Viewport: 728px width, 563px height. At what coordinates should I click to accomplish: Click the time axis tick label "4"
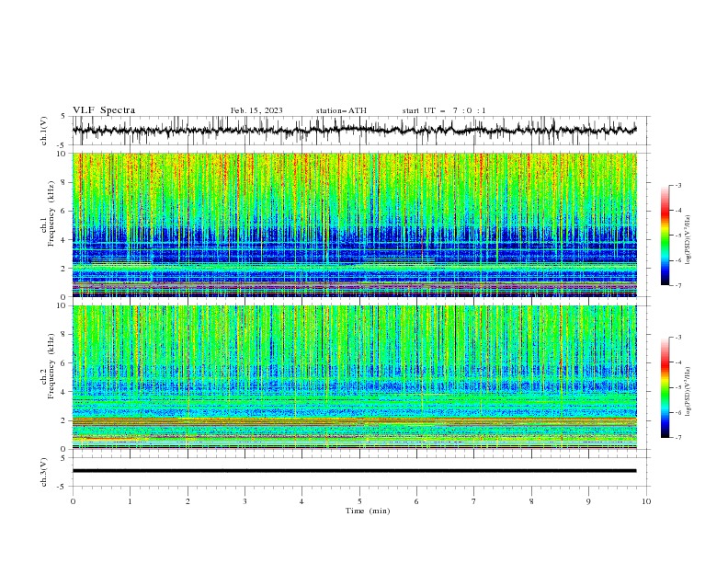coord(301,501)
